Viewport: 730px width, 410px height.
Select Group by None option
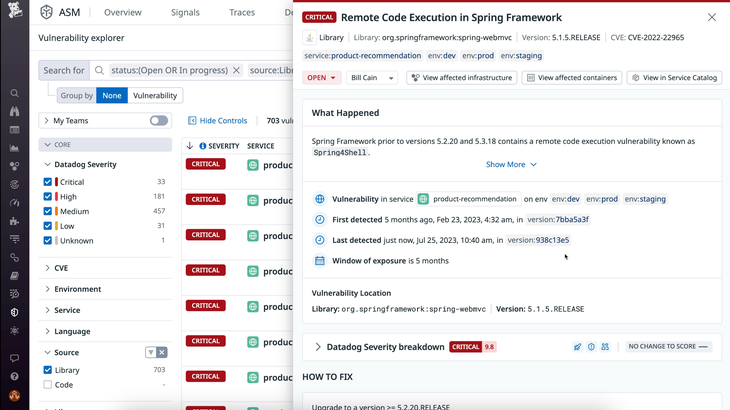pos(112,95)
